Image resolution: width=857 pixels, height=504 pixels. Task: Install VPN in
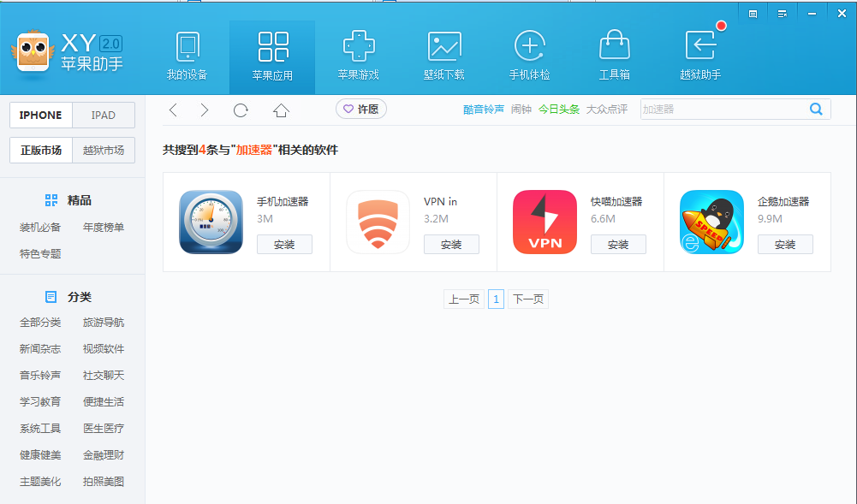pos(451,245)
